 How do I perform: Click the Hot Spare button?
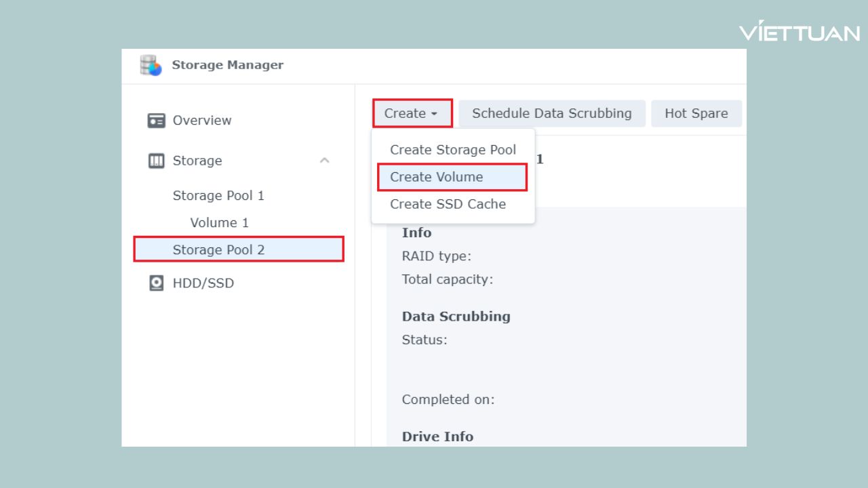pyautogui.click(x=696, y=113)
